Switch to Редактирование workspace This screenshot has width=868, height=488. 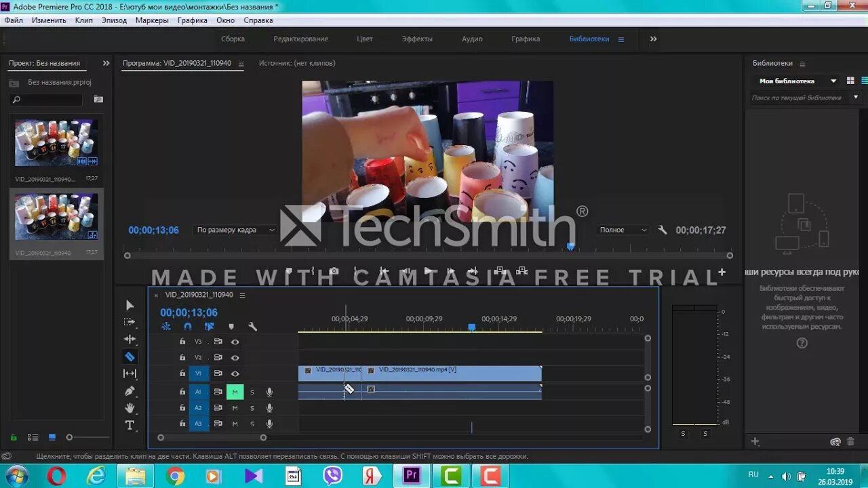(x=300, y=39)
